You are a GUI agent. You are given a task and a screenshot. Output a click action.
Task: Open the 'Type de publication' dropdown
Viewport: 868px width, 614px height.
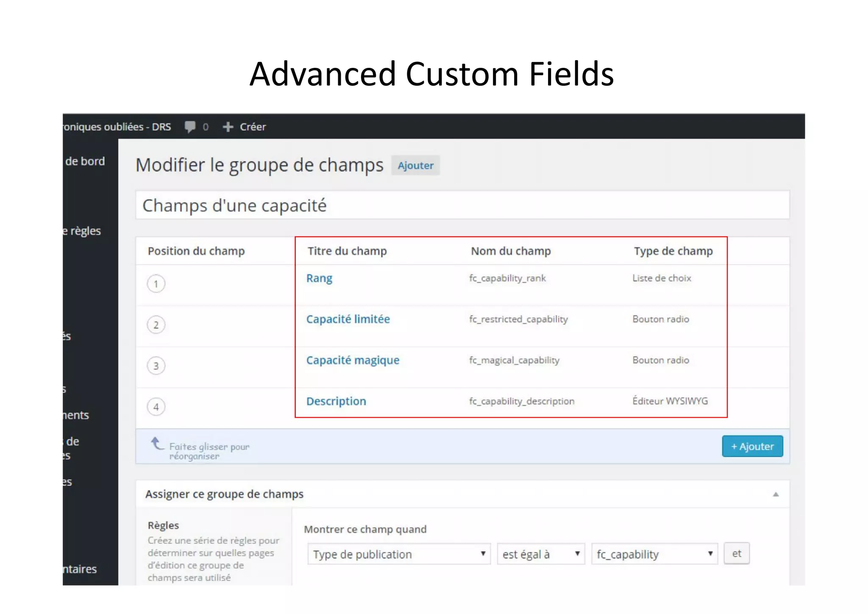tap(399, 554)
